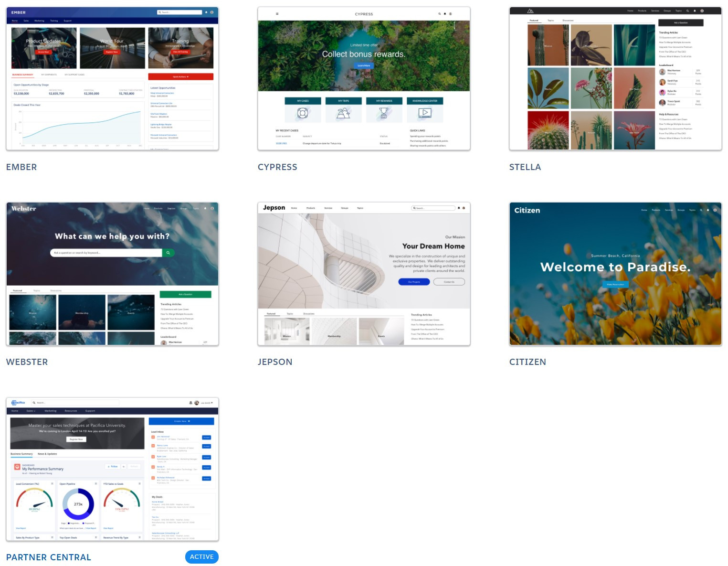Click the CITIZEN theme name label
The width and height of the screenshot is (728, 566).
click(x=528, y=362)
